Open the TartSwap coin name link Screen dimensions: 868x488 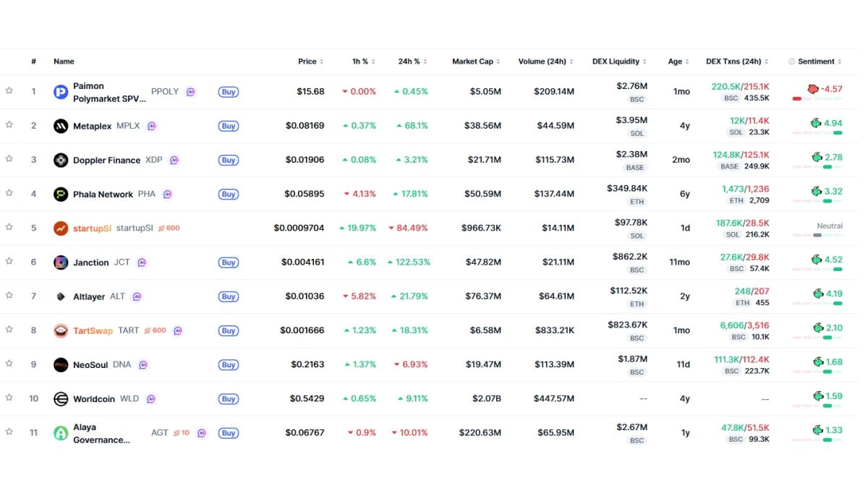[x=93, y=330]
